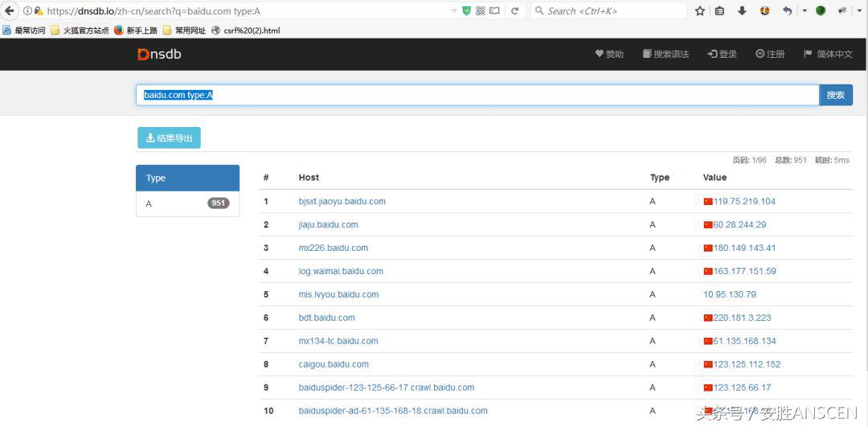Open the downloads arrow icon
868x427 pixels.
pyautogui.click(x=742, y=11)
